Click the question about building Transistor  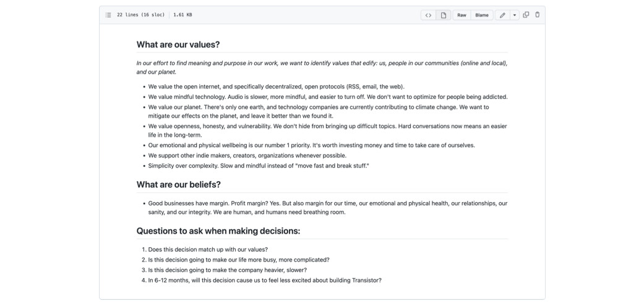point(265,280)
